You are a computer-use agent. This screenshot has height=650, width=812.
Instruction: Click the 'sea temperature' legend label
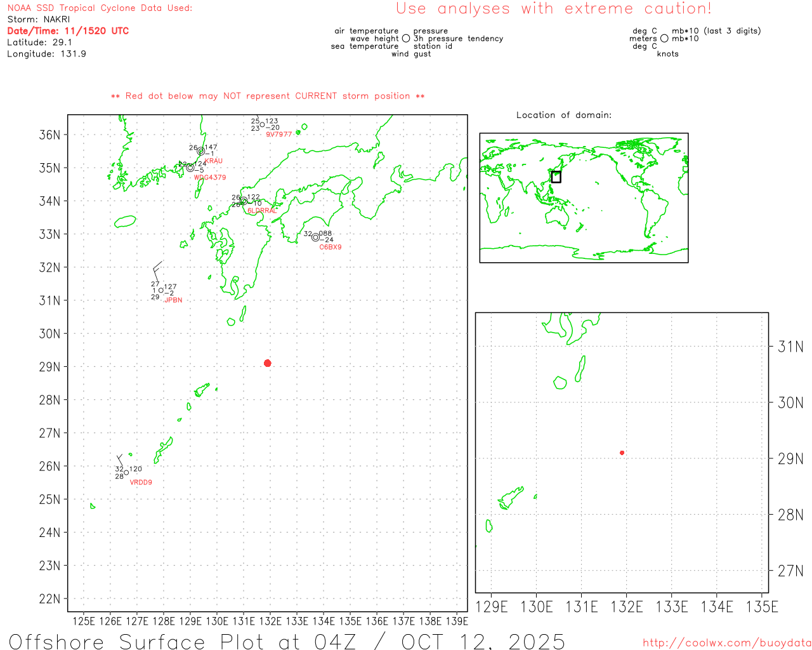(365, 46)
